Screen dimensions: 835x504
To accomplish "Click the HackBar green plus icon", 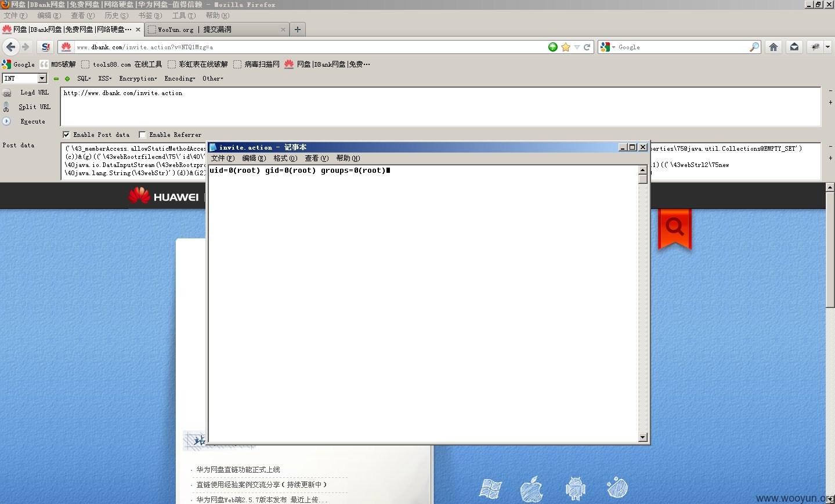I will pyautogui.click(x=67, y=78).
